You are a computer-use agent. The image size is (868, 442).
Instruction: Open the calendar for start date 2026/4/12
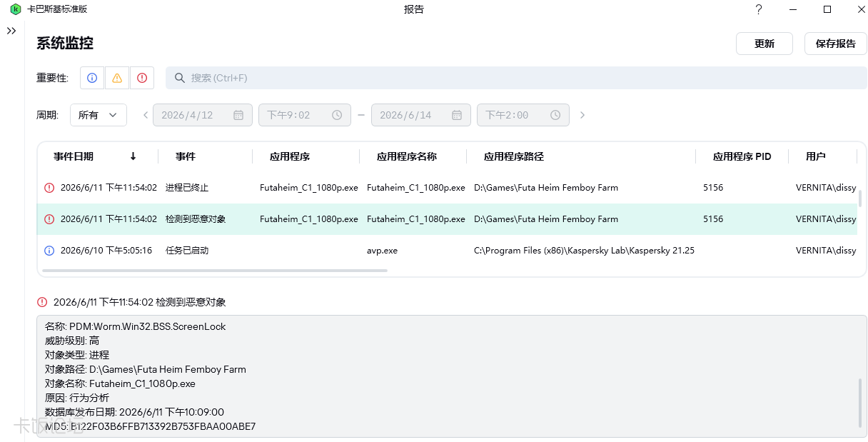click(x=238, y=115)
